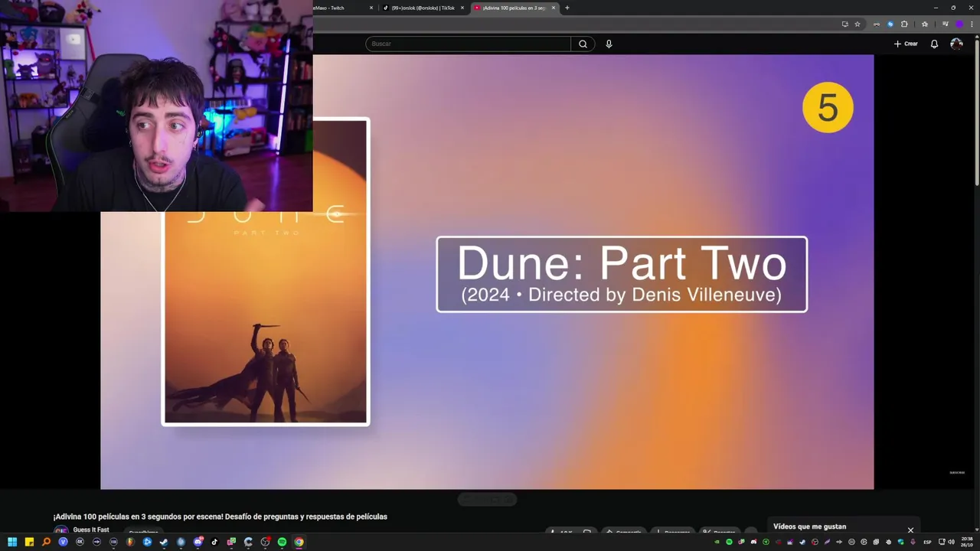
Task: Click the glasses-shaped extension icon
Action: pyautogui.click(x=877, y=24)
